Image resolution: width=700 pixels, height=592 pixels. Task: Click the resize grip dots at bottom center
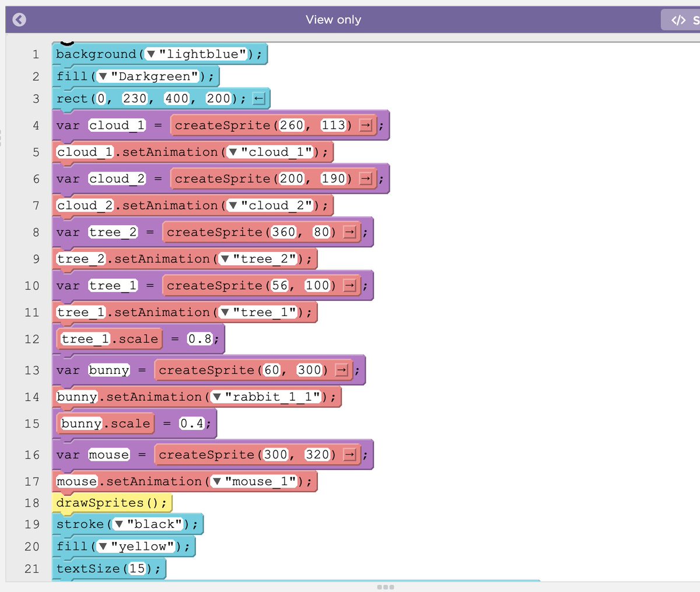point(386,587)
